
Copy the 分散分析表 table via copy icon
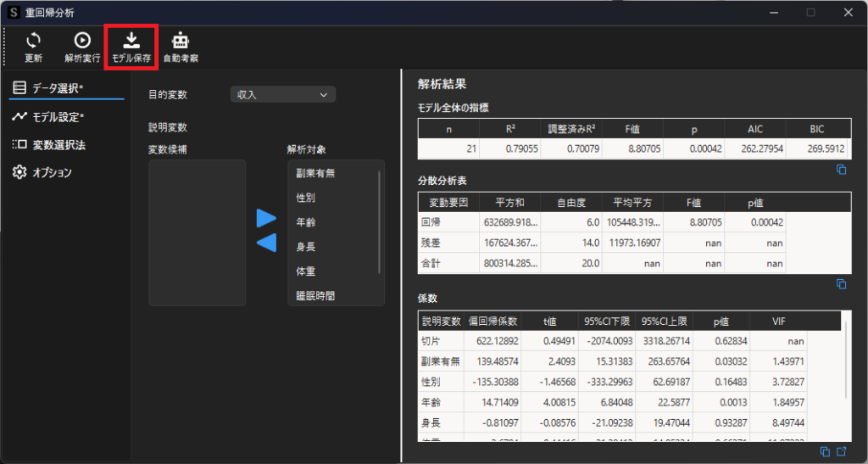[842, 283]
